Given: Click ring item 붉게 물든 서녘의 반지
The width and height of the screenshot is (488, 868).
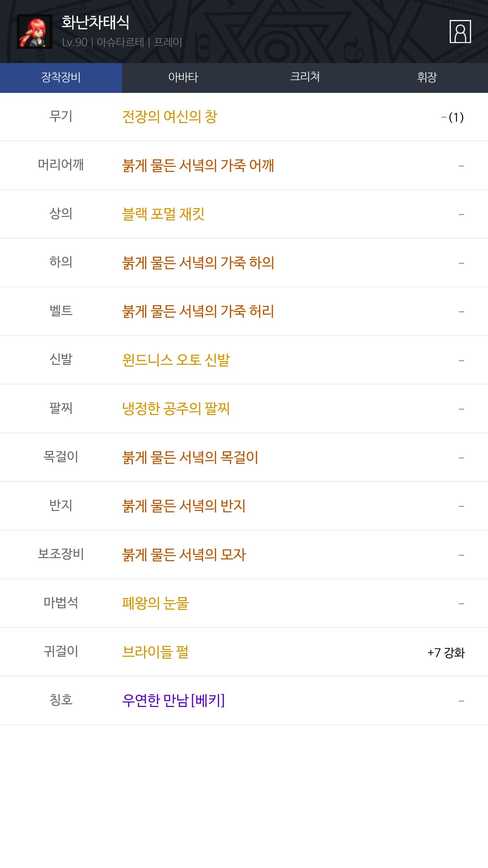Looking at the screenshot, I should coord(184,506).
